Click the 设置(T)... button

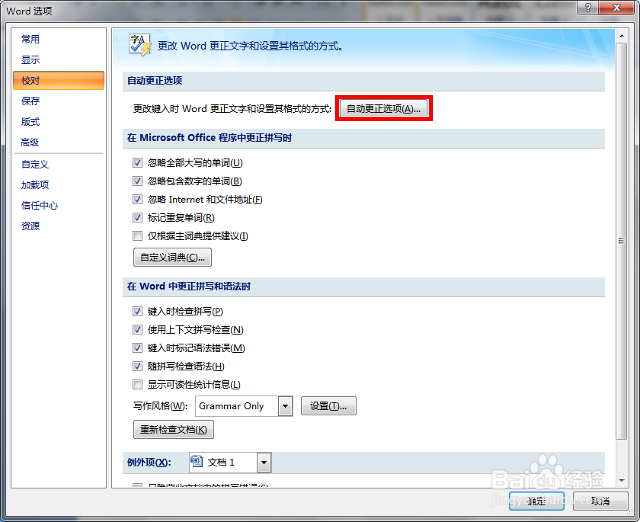[329, 406]
